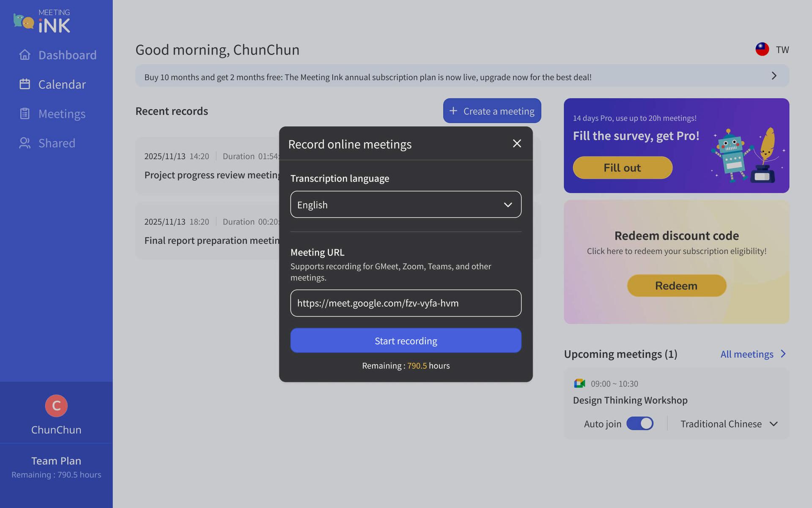Click the Meeting Ink logo
812x508 pixels.
click(41, 21)
